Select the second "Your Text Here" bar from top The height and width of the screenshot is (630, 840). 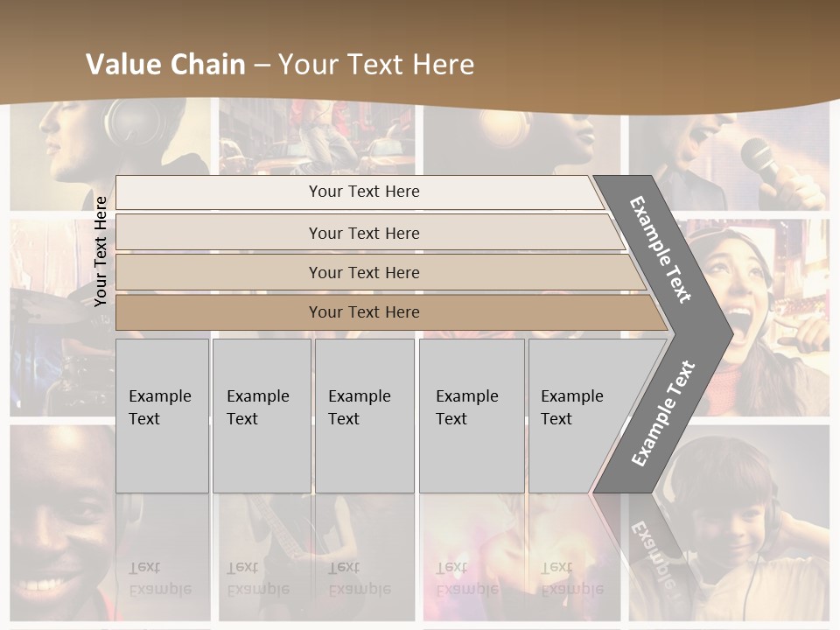[x=364, y=233]
